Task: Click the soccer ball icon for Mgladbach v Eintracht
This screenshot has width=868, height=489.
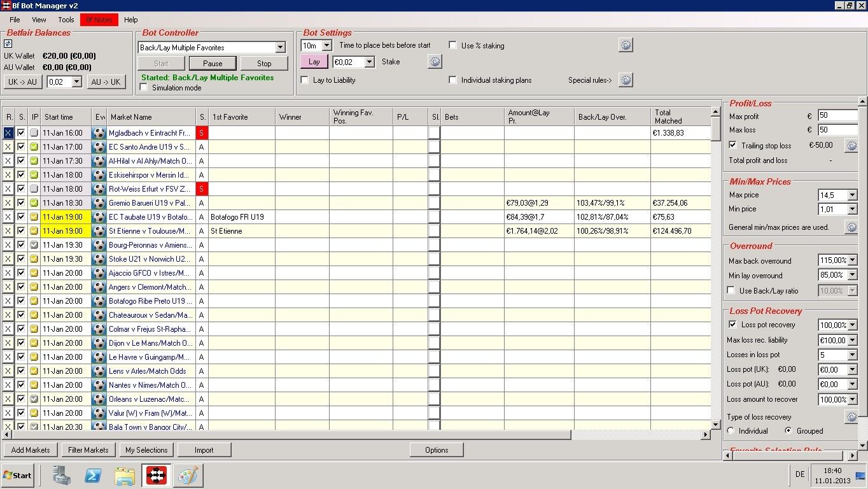Action: [x=99, y=133]
